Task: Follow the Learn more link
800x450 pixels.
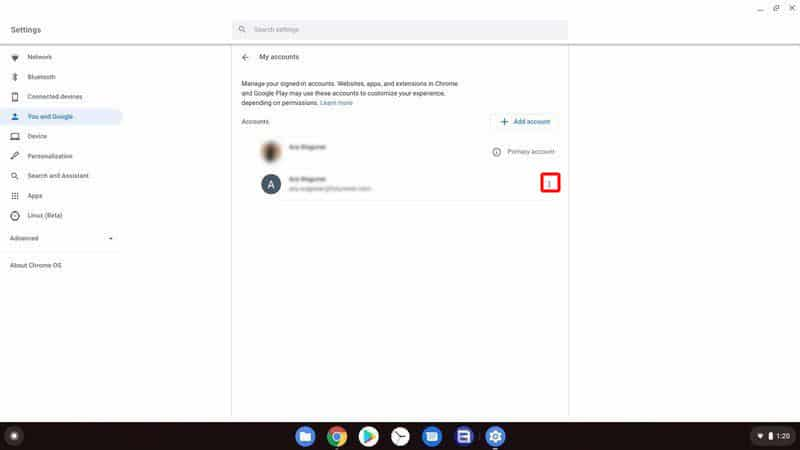Action: pyautogui.click(x=336, y=103)
